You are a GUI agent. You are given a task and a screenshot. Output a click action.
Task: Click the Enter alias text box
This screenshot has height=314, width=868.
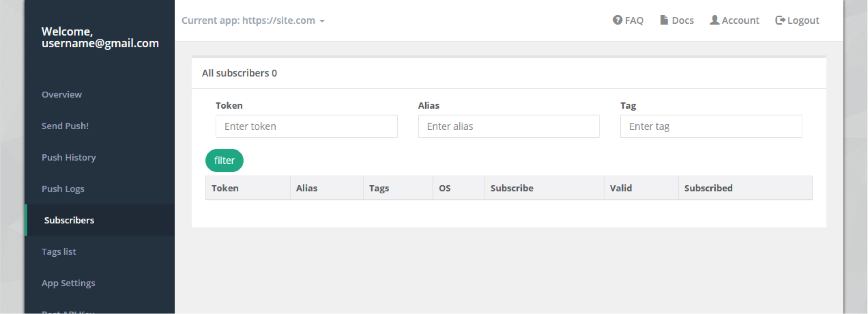point(508,127)
